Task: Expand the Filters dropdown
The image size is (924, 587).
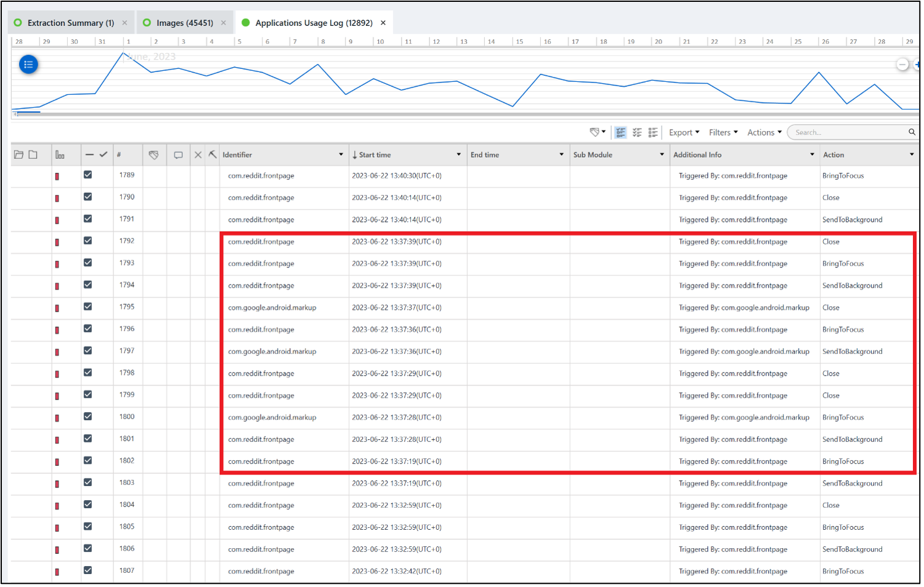Action: 723,132
